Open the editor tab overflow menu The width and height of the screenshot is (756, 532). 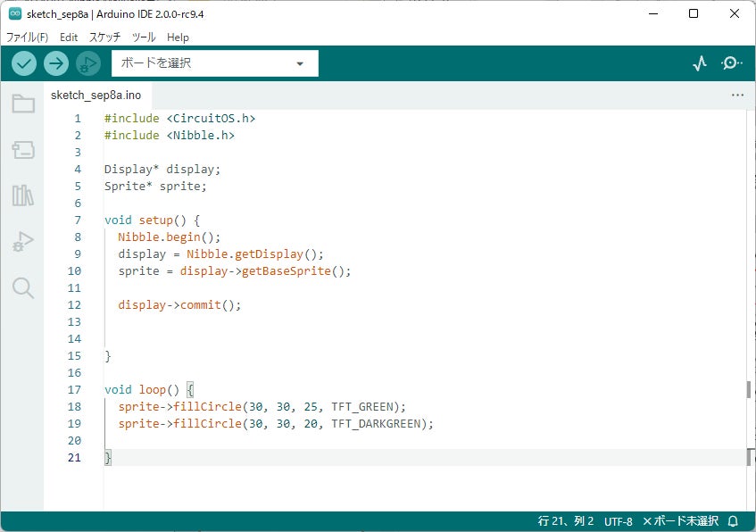click(x=737, y=95)
